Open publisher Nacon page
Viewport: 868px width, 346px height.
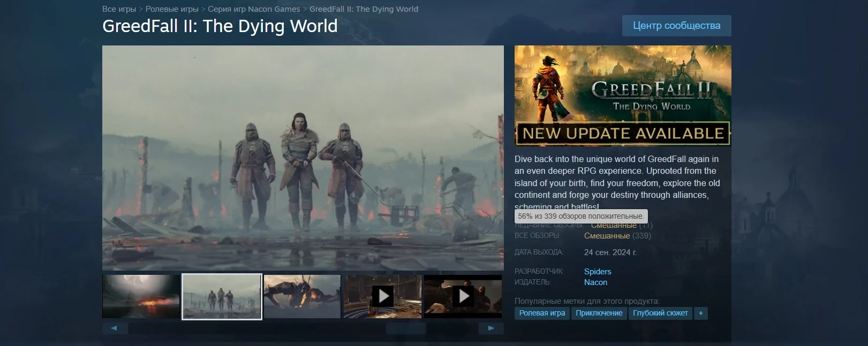coord(595,282)
